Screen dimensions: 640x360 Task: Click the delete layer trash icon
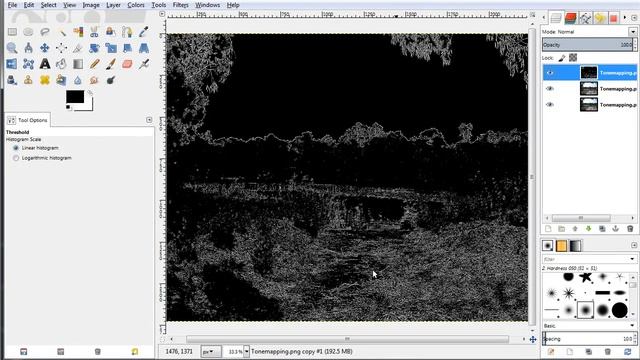point(630,229)
